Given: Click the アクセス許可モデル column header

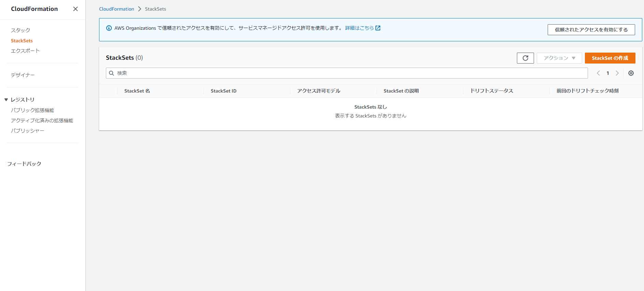Looking at the screenshot, I should coord(319,91).
